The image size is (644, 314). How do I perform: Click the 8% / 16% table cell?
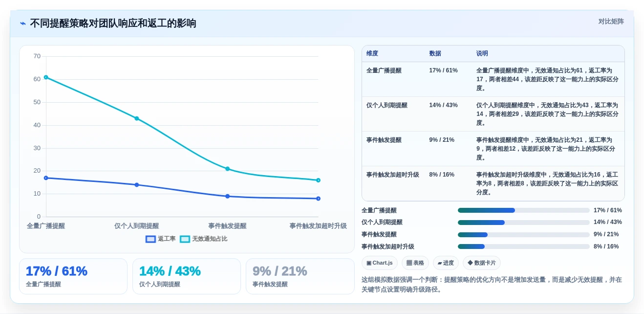[442, 175]
